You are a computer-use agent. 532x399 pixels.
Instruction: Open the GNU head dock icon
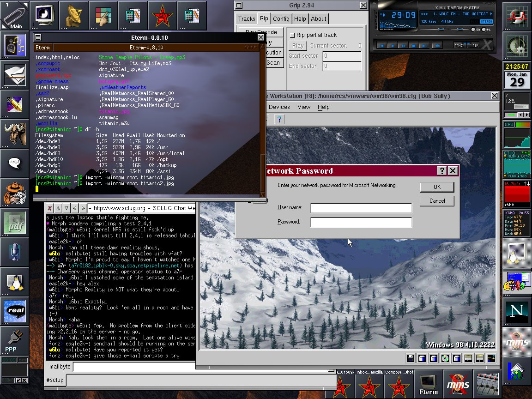15,134
